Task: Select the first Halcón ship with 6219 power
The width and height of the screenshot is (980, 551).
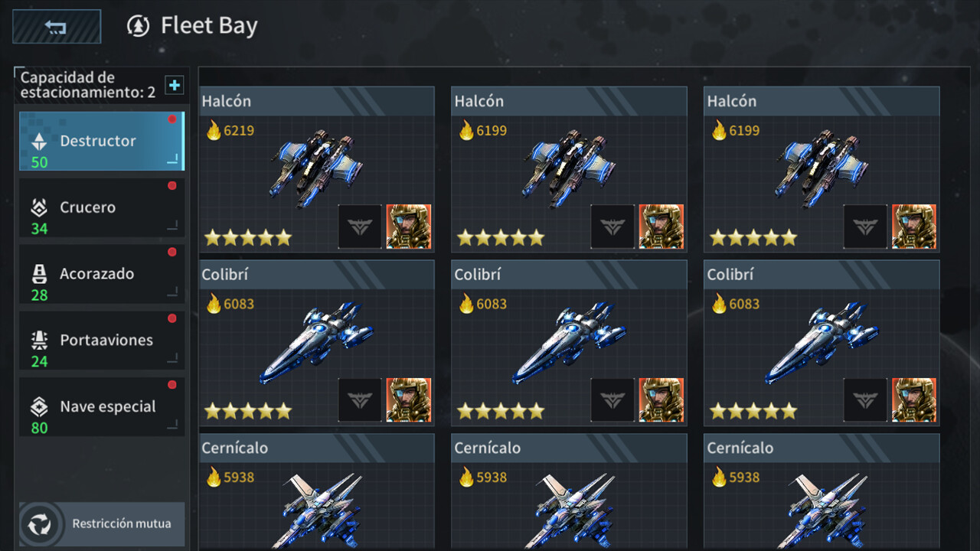Action: pos(317,169)
